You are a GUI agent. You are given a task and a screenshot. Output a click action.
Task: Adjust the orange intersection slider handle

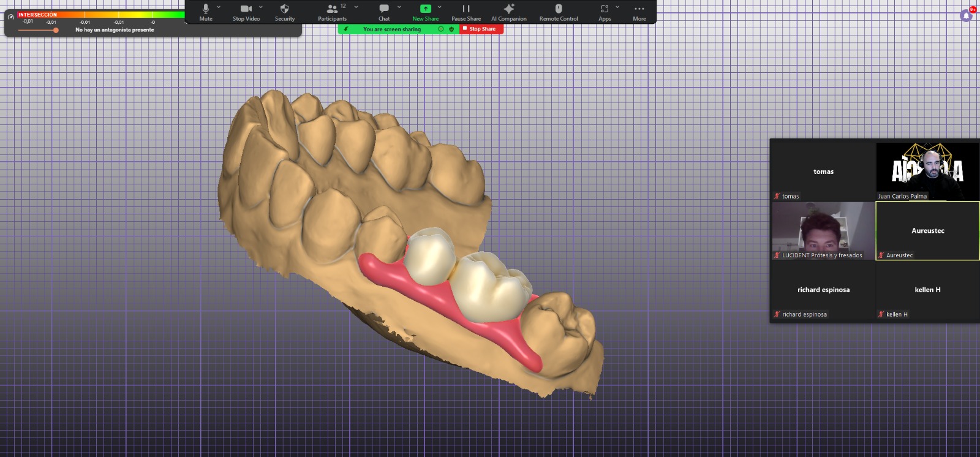[56, 30]
